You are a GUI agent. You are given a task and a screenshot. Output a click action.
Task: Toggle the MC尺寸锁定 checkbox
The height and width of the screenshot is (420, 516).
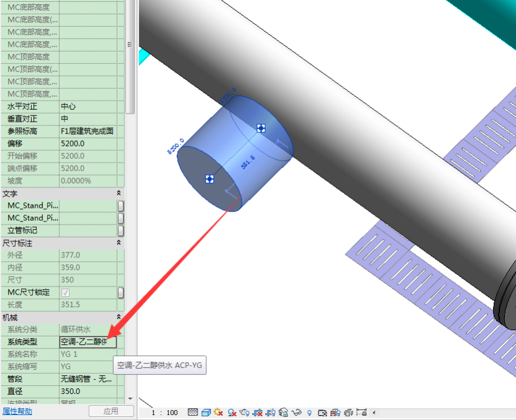(65, 292)
